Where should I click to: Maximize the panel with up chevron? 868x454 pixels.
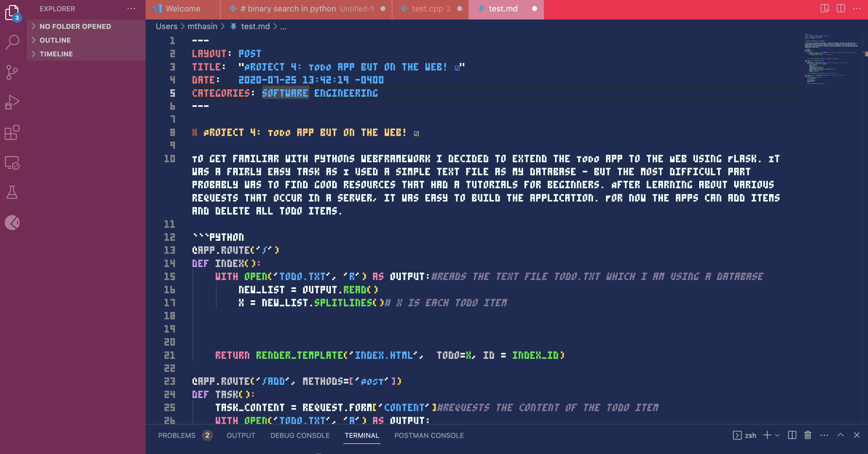click(840, 435)
